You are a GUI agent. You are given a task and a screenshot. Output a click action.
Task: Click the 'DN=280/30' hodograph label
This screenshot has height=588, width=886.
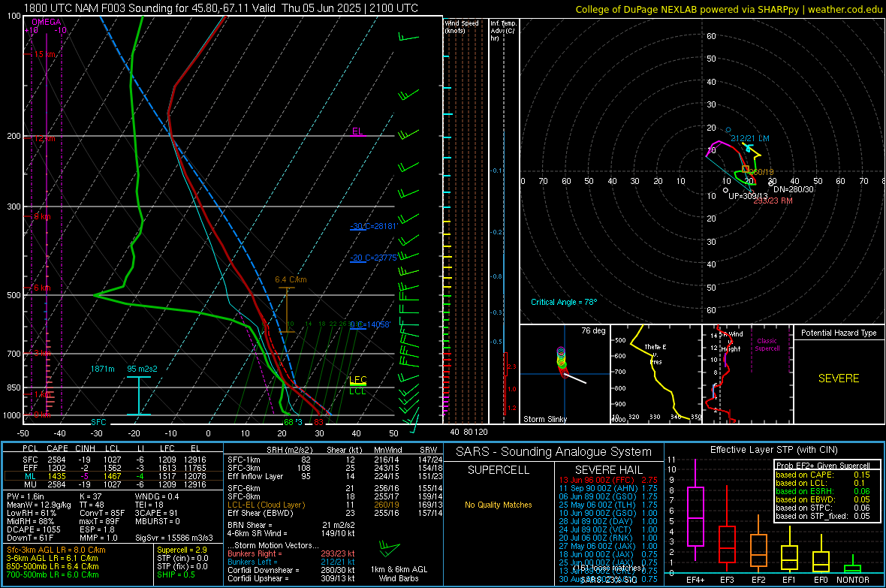[794, 189]
